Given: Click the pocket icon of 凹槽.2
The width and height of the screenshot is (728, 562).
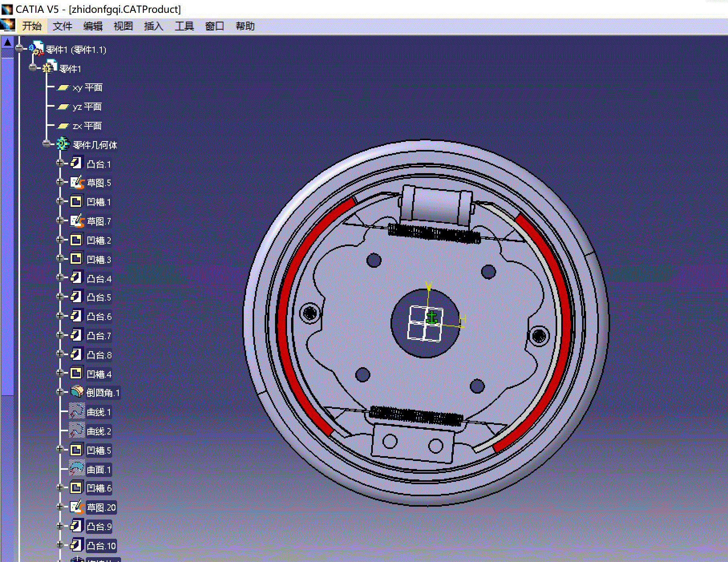Looking at the screenshot, I should coord(76,240).
